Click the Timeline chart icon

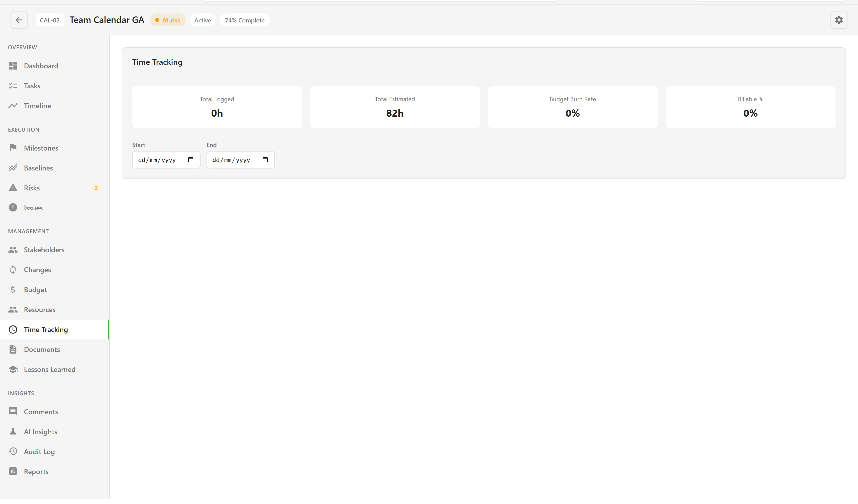pyautogui.click(x=13, y=106)
